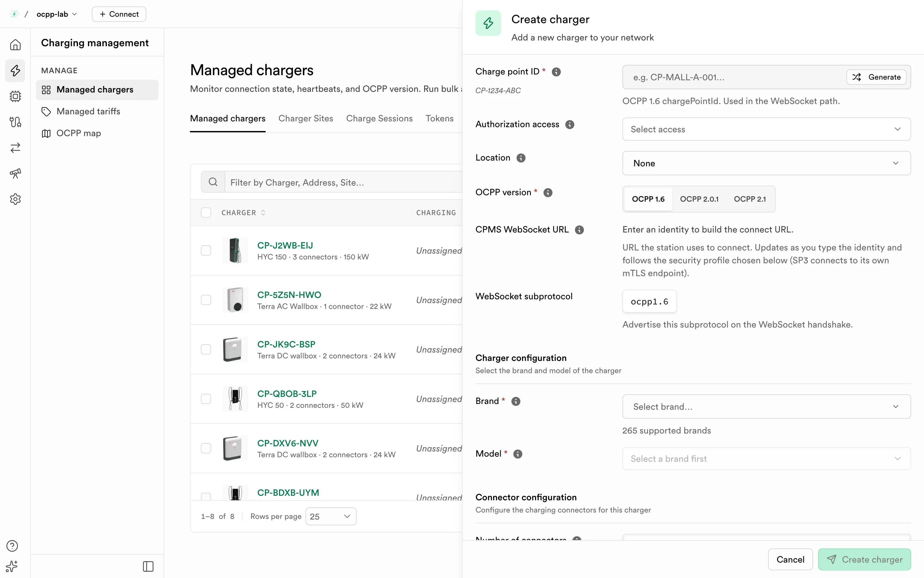Viewport: 924px width, 578px height.
Task: Show info for OCPP version
Action: (x=548, y=193)
